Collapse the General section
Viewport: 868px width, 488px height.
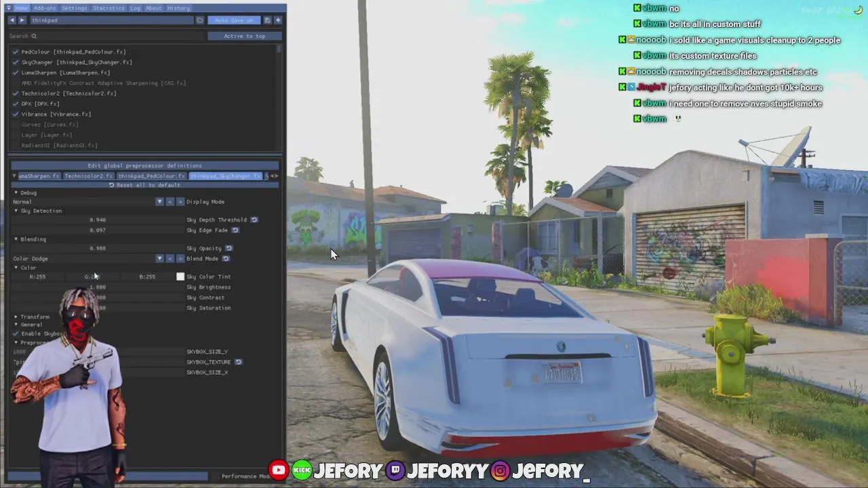16,325
